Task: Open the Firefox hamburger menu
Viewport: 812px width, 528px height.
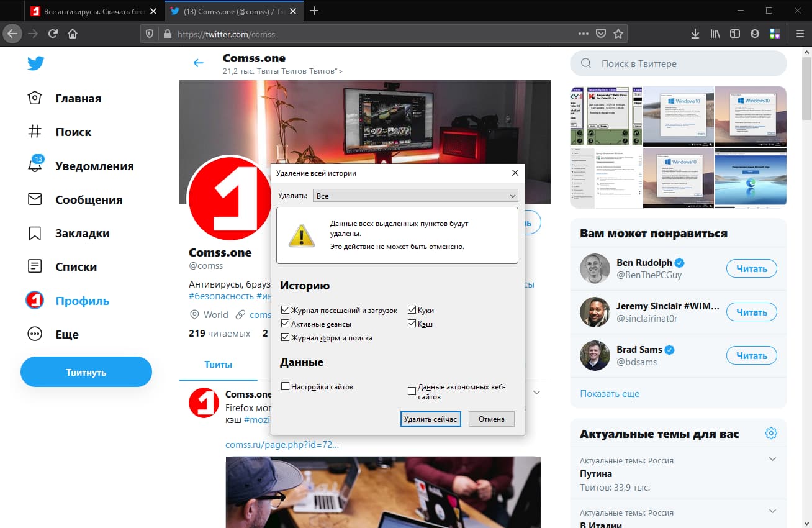Action: [800, 34]
